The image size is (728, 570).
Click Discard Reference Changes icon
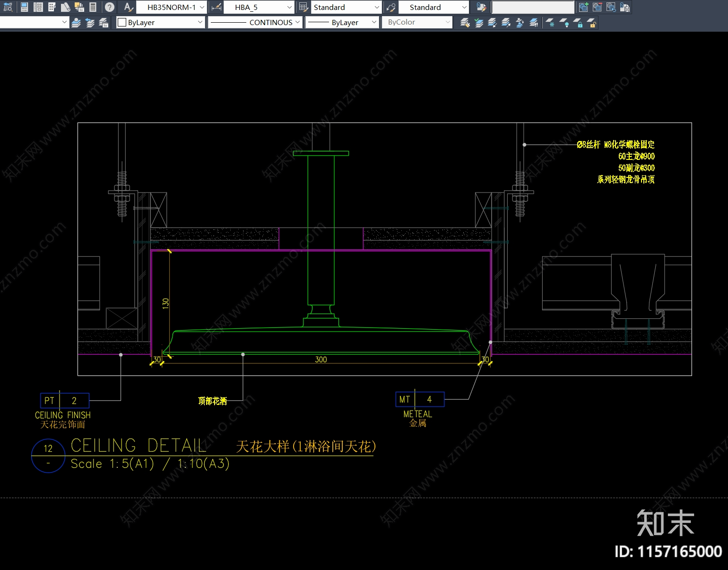pyautogui.click(x=611, y=7)
